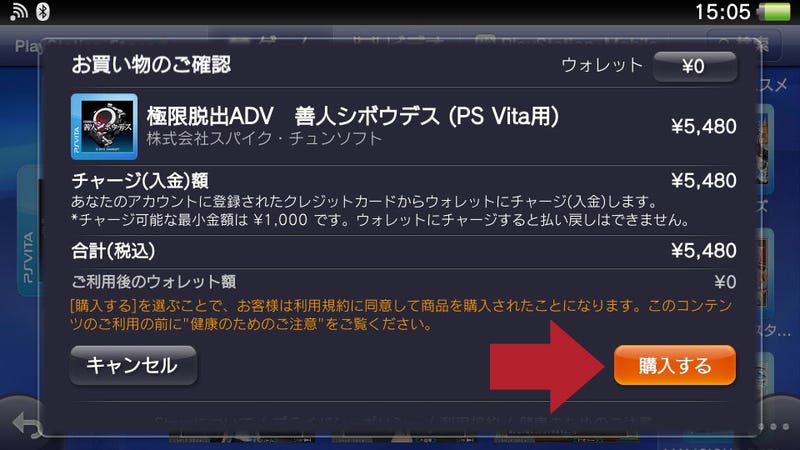This screenshot has width=800, height=450.
Task: Select the 善人シボウデス game cover thumbnail
Action: [x=104, y=127]
